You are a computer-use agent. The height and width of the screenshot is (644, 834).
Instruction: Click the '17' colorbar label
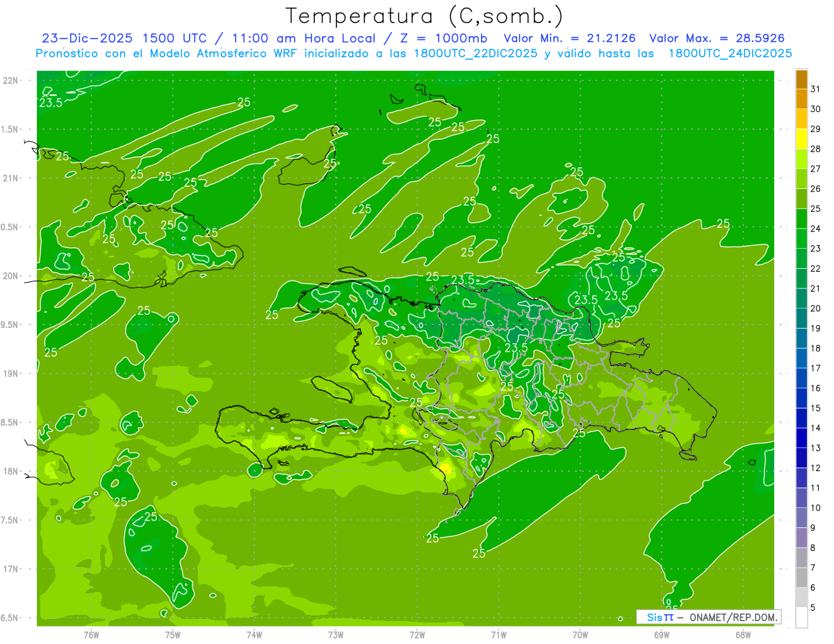[x=816, y=368]
